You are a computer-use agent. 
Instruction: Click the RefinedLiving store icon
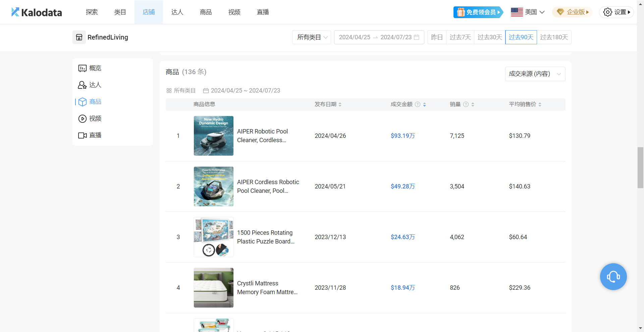pyautogui.click(x=79, y=37)
